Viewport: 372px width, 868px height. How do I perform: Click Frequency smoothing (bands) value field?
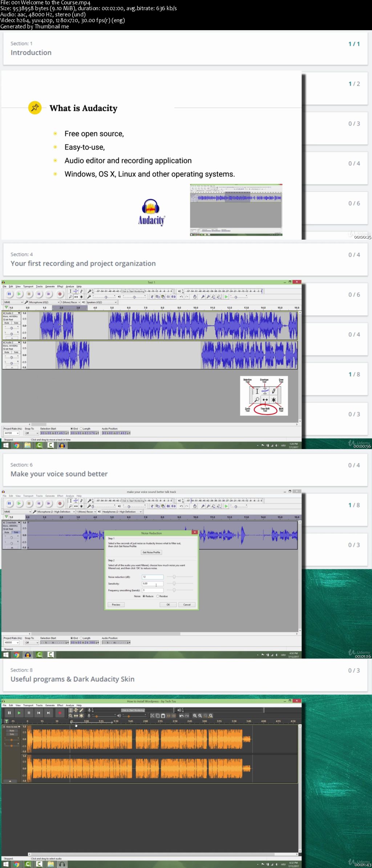[153, 590]
